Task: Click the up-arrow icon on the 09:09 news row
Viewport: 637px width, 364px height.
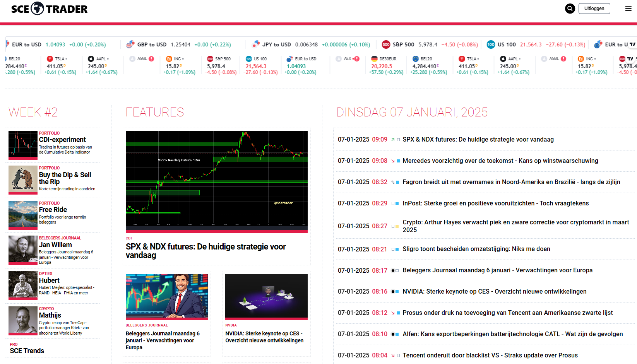Action: (x=393, y=140)
